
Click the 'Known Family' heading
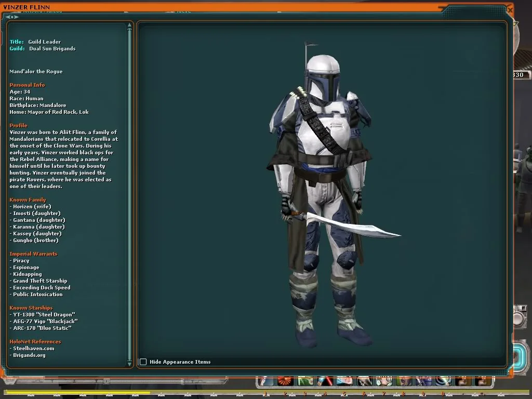pos(28,200)
